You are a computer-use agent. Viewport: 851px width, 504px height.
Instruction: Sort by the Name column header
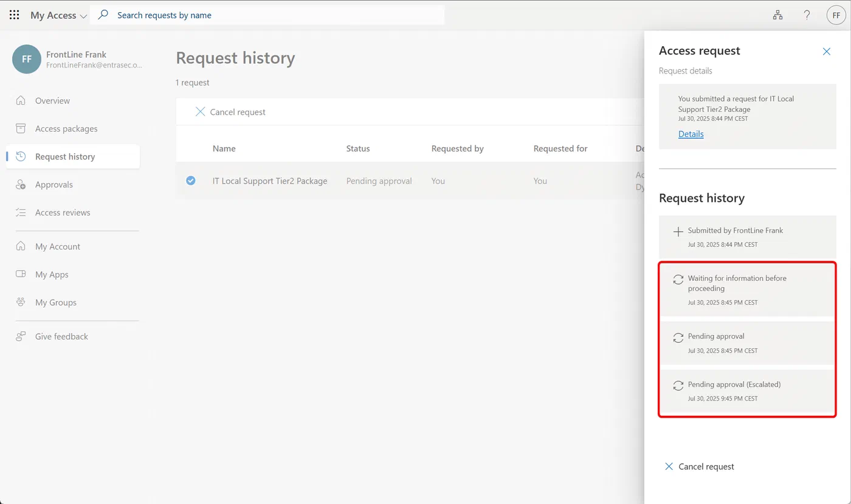(224, 148)
